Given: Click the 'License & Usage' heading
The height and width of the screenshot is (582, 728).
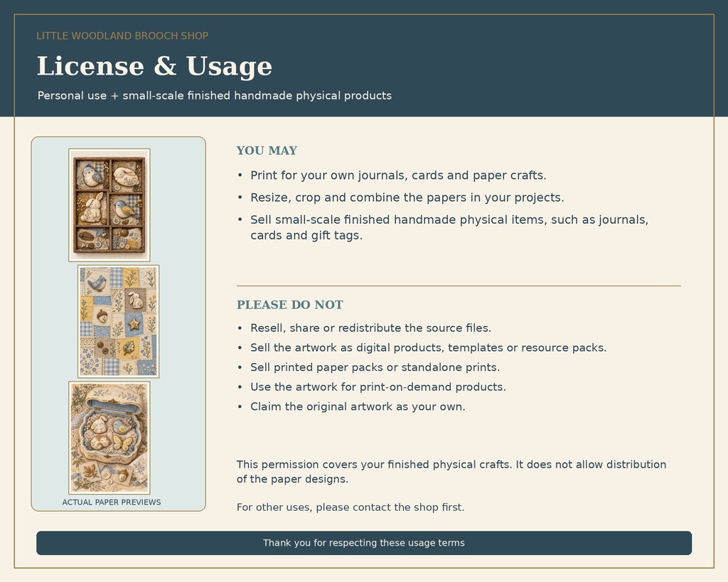Looking at the screenshot, I should tap(154, 66).
